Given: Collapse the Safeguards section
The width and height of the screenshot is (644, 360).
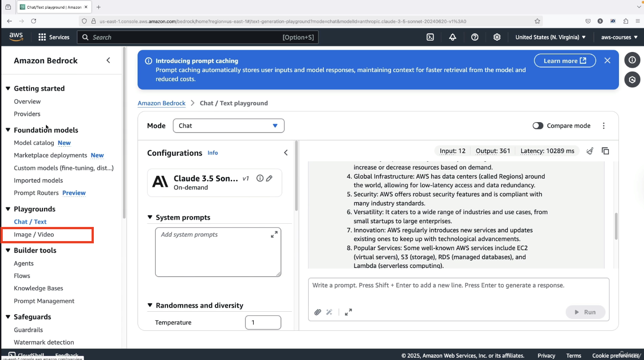Looking at the screenshot, I should (8, 317).
